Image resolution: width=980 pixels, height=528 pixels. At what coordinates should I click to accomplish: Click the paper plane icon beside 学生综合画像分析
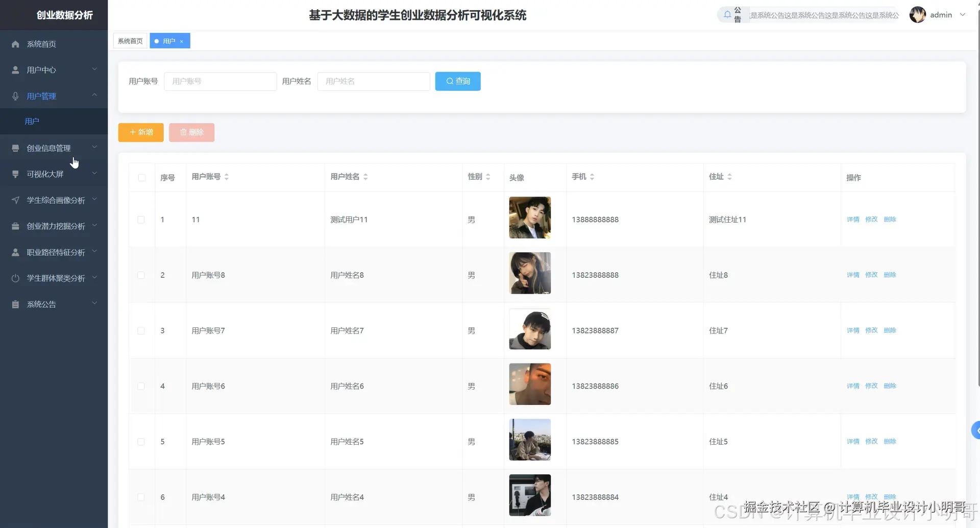coord(15,200)
